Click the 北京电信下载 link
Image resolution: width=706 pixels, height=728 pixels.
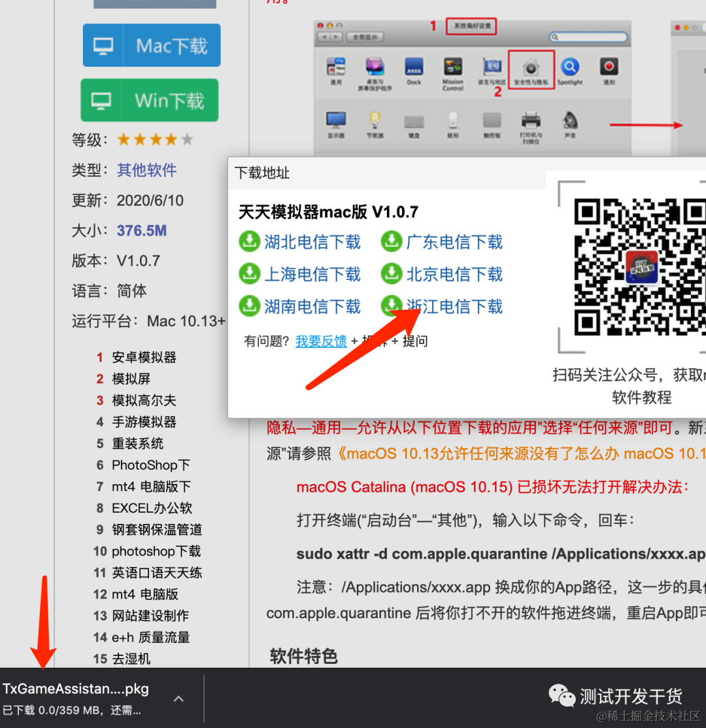[454, 274]
